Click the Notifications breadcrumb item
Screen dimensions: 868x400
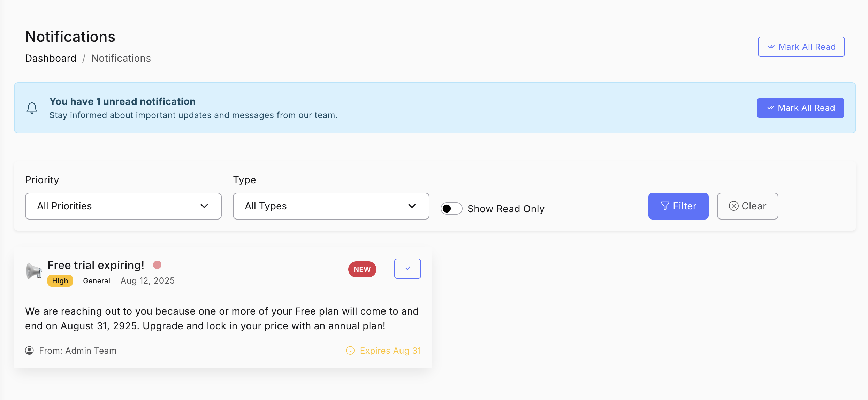[x=121, y=58]
